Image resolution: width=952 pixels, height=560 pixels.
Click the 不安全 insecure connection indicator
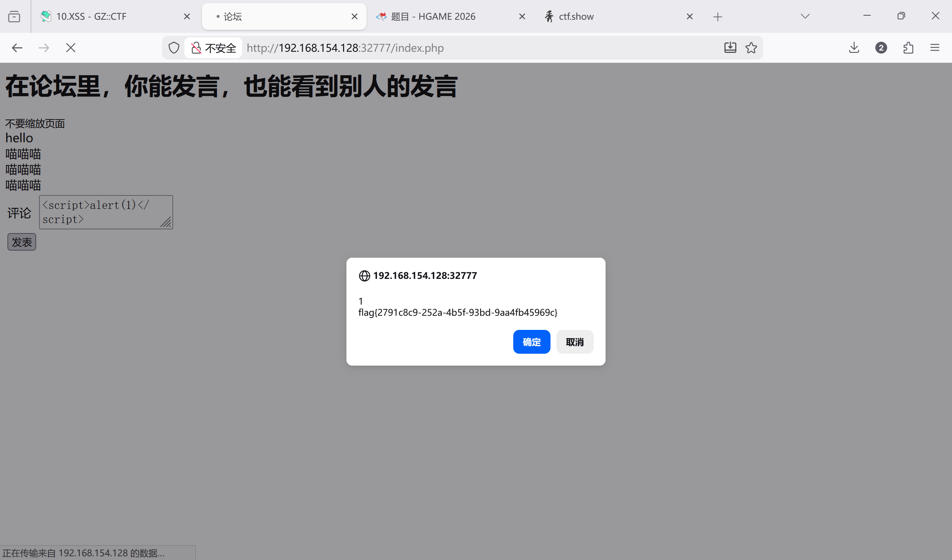pos(213,48)
